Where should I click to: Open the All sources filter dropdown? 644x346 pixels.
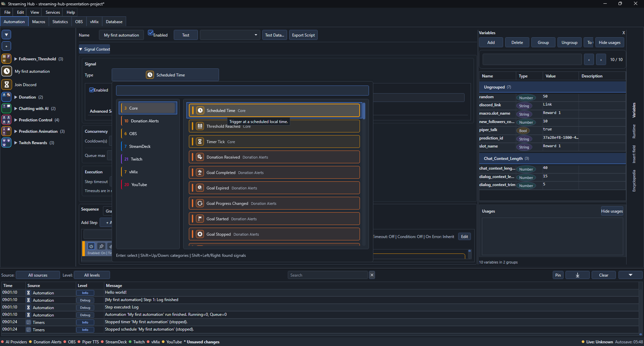click(38, 275)
